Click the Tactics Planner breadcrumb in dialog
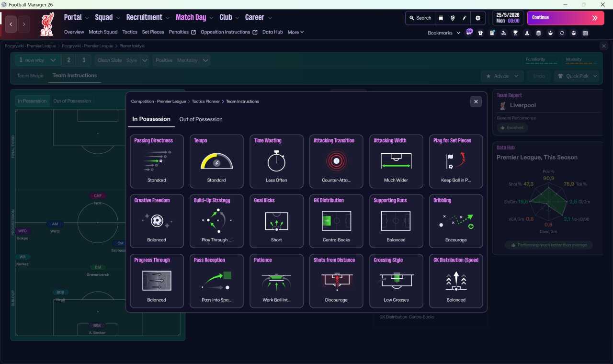This screenshot has width=613, height=364. coord(206,102)
